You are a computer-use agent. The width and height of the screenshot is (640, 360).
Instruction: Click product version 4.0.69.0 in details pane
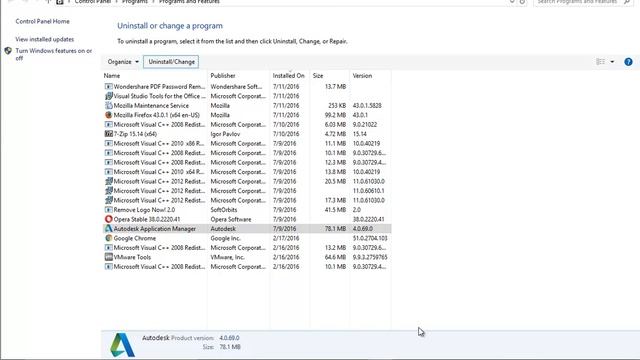click(229, 338)
